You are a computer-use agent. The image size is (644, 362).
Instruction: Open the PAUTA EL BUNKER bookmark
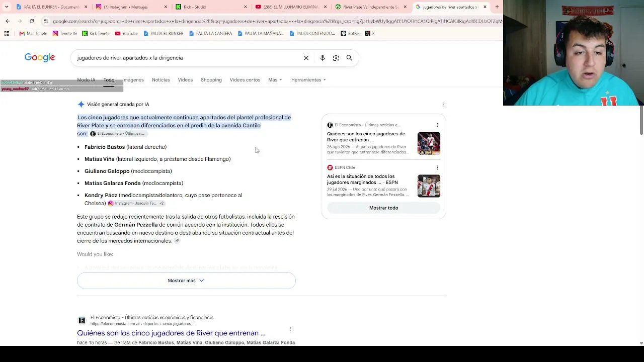pyautogui.click(x=164, y=34)
